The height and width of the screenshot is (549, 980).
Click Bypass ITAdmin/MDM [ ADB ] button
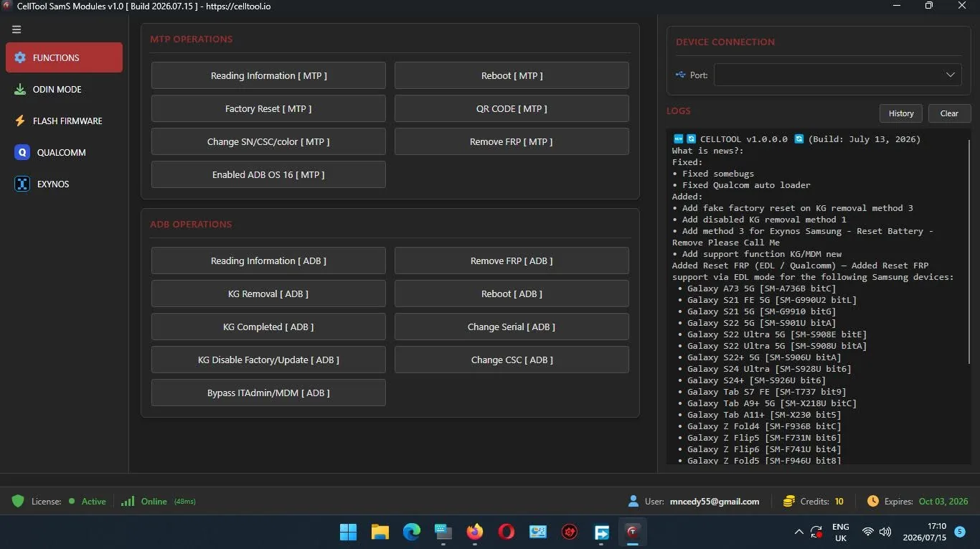268,393
